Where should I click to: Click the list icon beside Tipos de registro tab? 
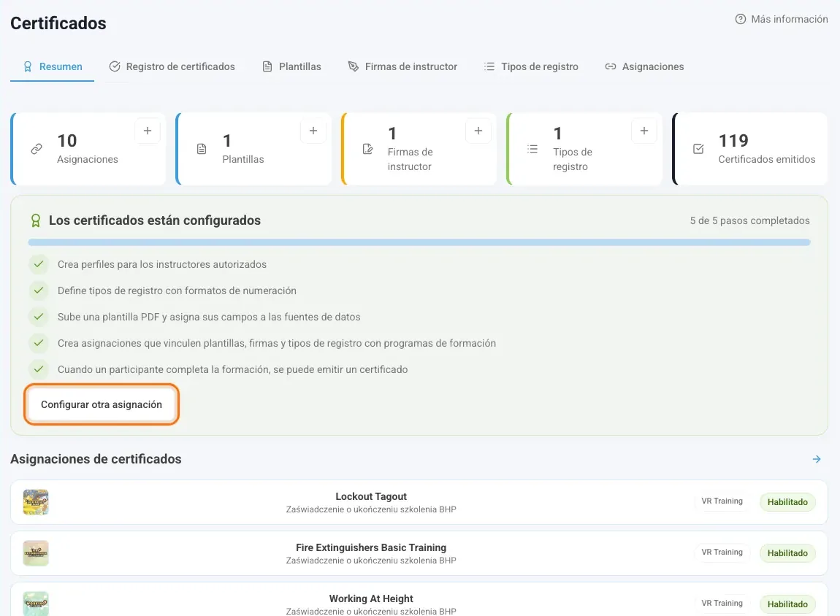pyautogui.click(x=489, y=66)
